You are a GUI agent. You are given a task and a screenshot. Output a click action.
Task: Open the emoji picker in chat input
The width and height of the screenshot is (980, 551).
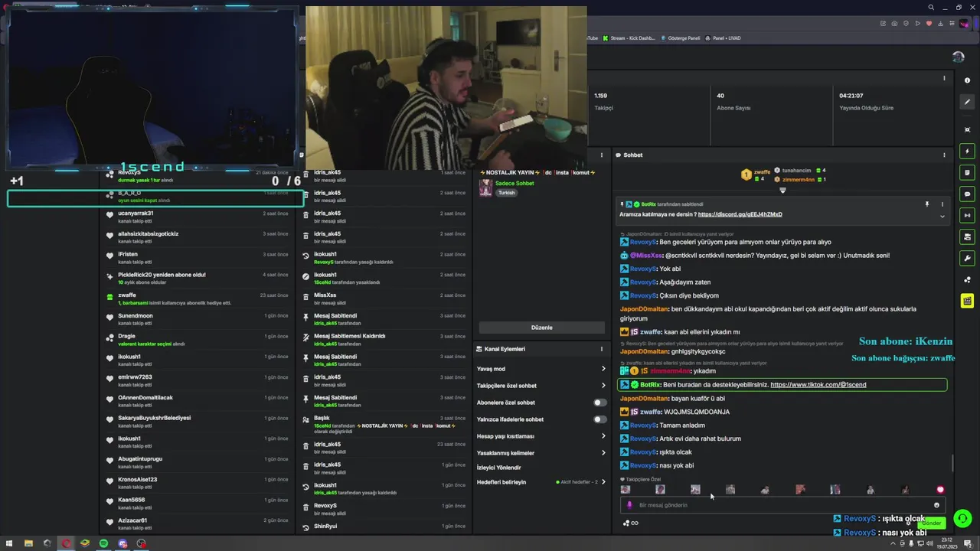coord(936,505)
